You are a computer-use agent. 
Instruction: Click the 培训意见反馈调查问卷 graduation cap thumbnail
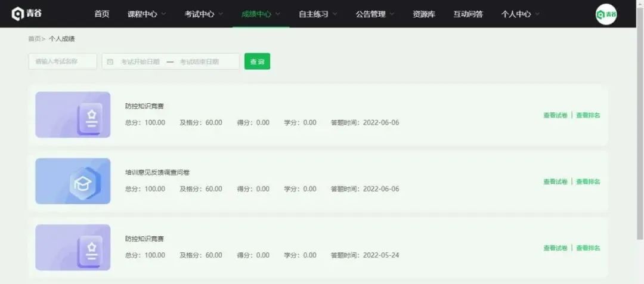click(73, 181)
